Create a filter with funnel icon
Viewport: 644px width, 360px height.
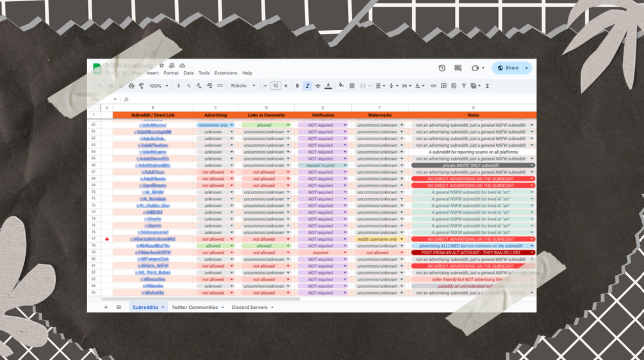click(464, 86)
